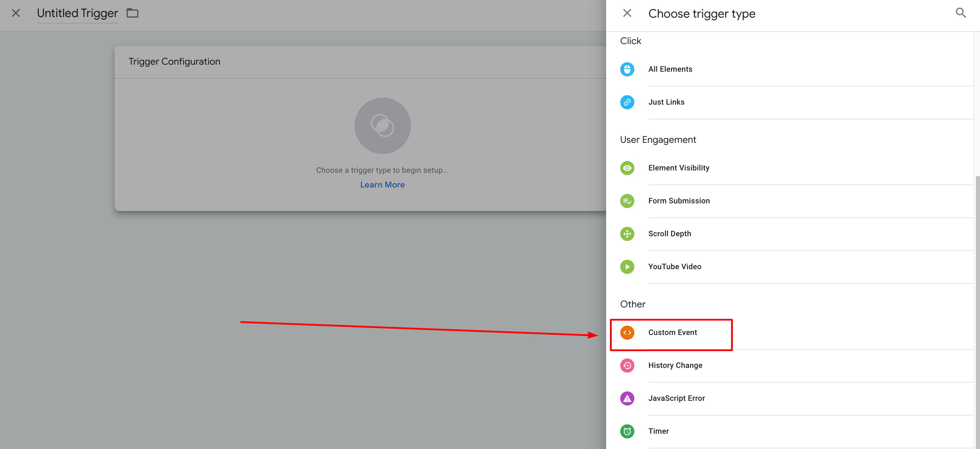Close the Choose trigger type panel

point(627,13)
